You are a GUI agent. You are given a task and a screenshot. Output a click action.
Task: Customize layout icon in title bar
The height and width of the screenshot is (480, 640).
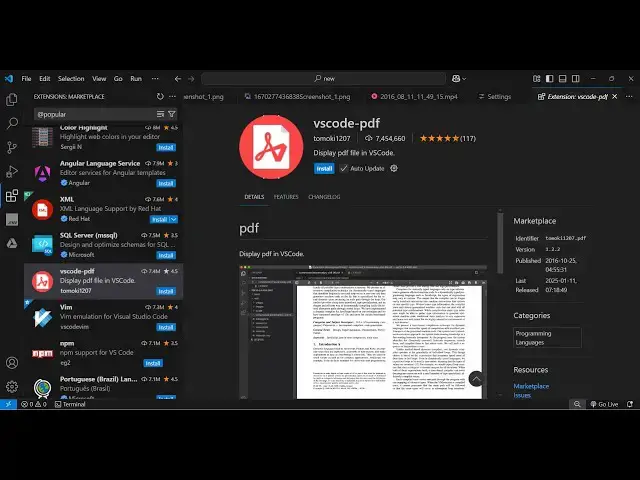[536, 78]
